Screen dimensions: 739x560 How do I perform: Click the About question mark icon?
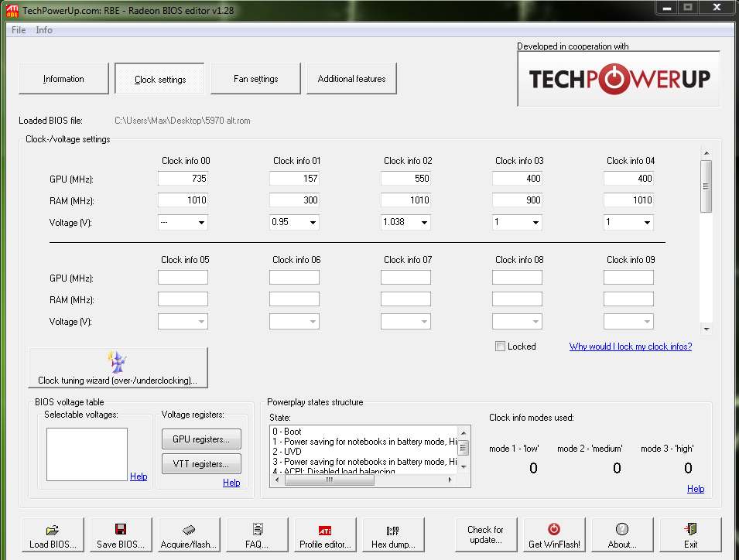[x=622, y=529]
